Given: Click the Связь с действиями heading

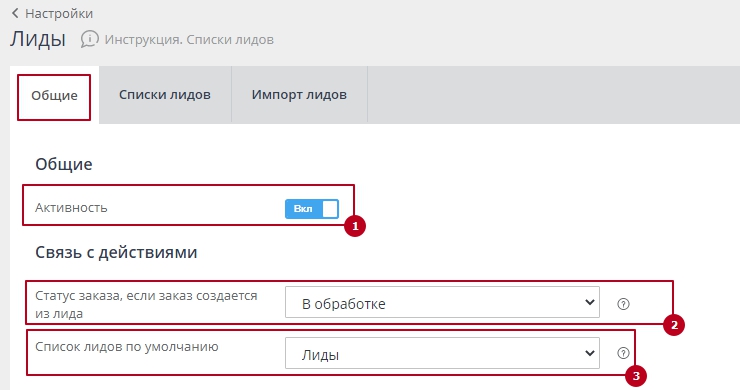Looking at the screenshot, I should [116, 252].
